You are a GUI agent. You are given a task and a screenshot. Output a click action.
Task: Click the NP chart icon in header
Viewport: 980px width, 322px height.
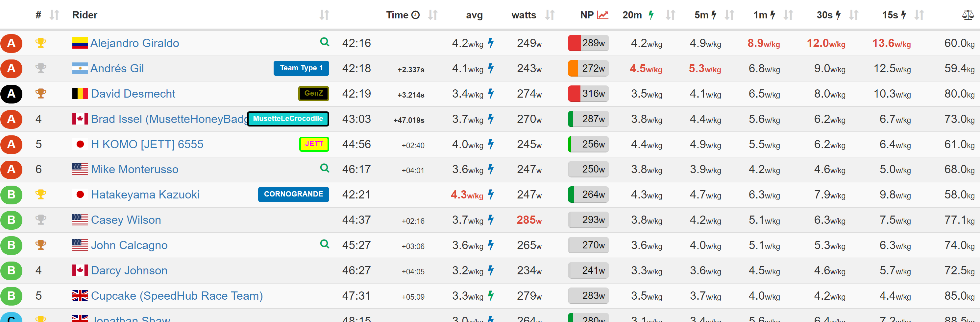602,15
